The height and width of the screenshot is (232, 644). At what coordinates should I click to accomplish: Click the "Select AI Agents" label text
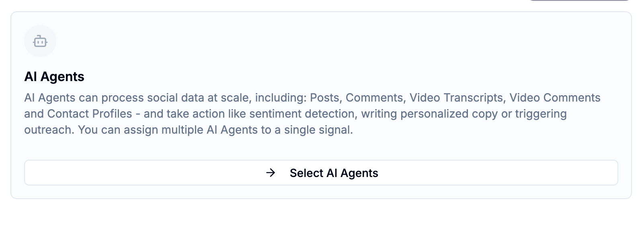(x=334, y=173)
